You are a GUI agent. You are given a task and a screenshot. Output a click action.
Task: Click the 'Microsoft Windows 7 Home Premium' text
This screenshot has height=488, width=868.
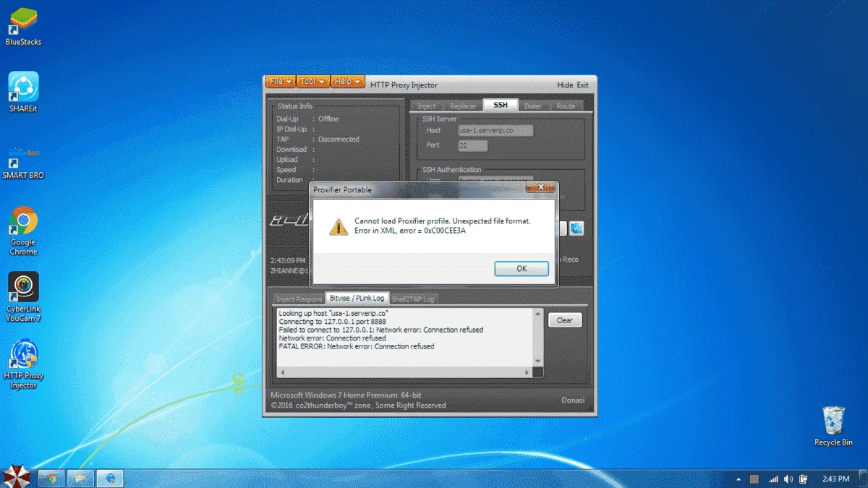(346, 395)
